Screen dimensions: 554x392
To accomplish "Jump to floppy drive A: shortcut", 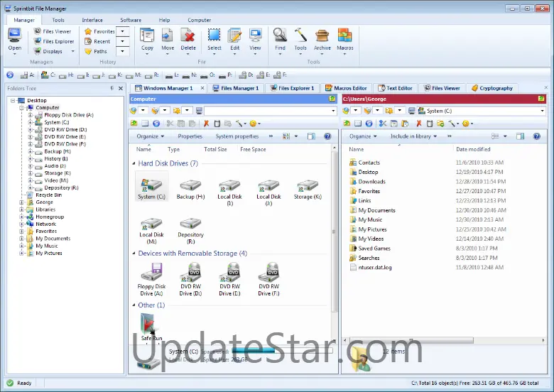I will (27, 75).
